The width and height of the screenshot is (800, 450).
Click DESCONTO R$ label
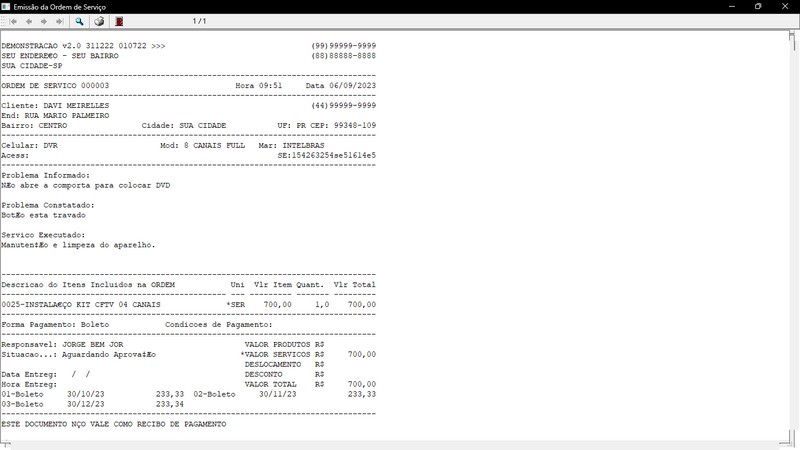[x=284, y=374]
